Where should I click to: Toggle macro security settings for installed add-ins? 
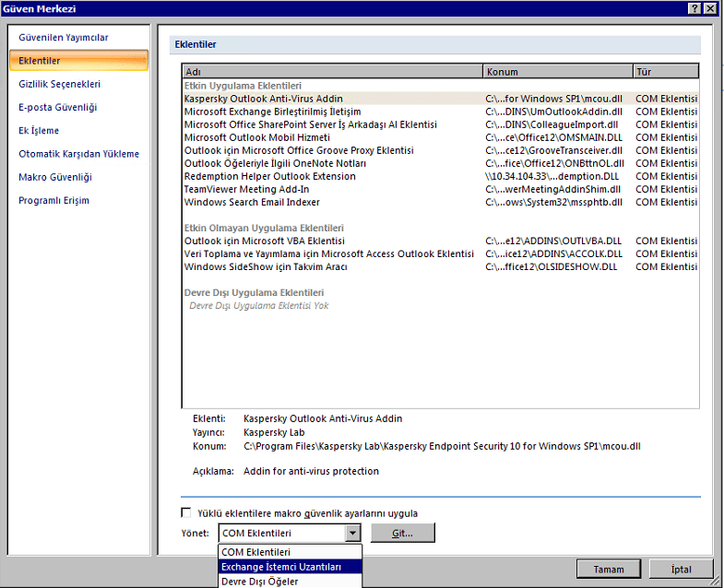click(x=186, y=512)
